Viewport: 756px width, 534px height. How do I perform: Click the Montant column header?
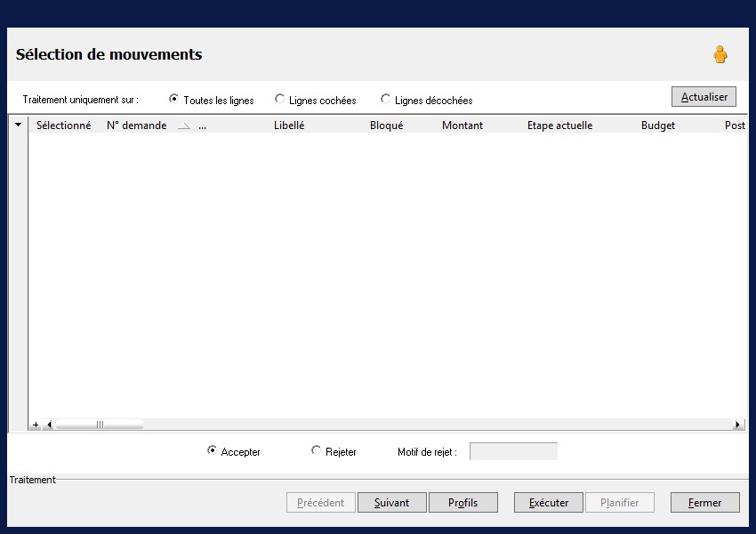coord(462,125)
